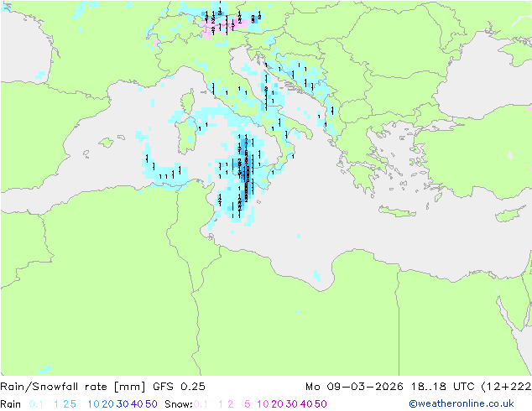This screenshot has width=532, height=411.
Task: Select the rain 40 legend value
Action: 137,404
